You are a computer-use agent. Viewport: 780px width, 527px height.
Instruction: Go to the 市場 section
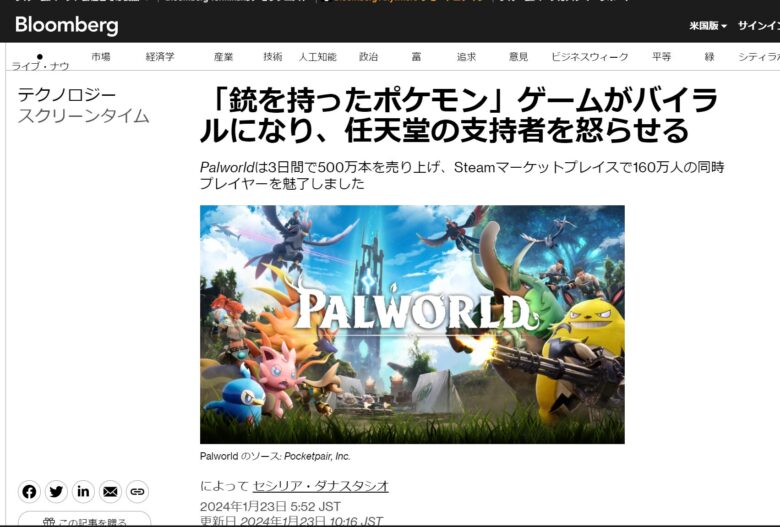pos(100,57)
